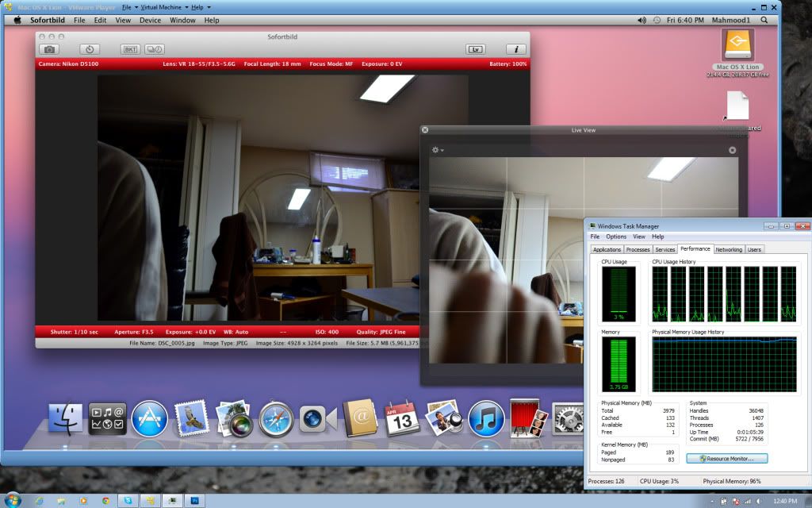The height and width of the screenshot is (508, 812).
Task: Switch to Users tab in Task Manager
Action: tap(754, 249)
